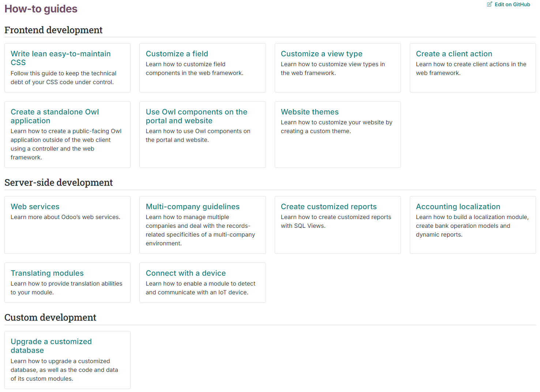Select the Customize a view type card
The height and width of the screenshot is (392, 540).
tap(338, 68)
